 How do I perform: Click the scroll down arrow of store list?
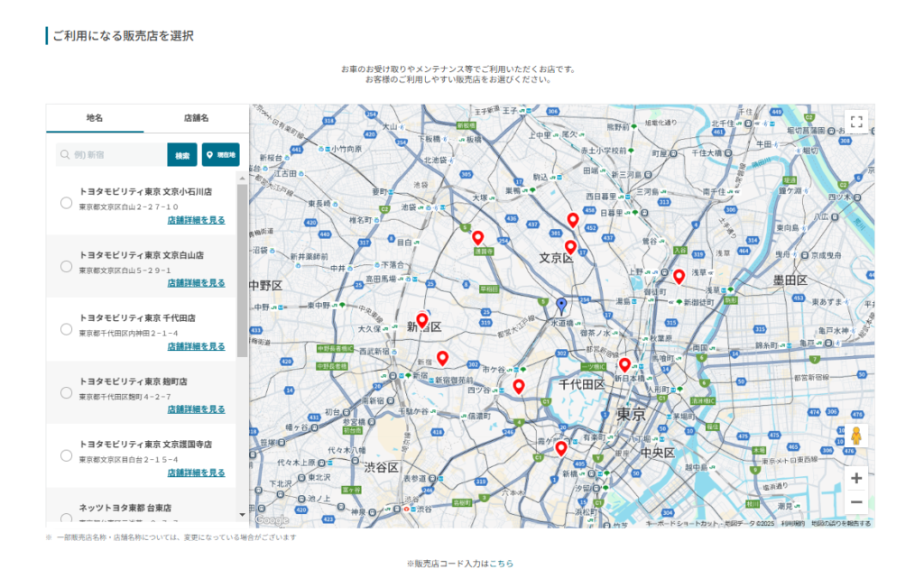click(242, 515)
